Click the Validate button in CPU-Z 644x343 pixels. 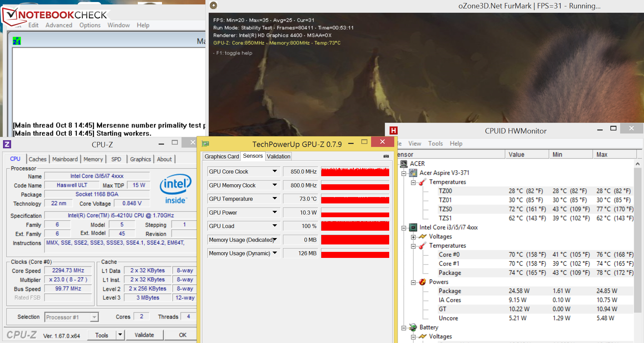[144, 335]
